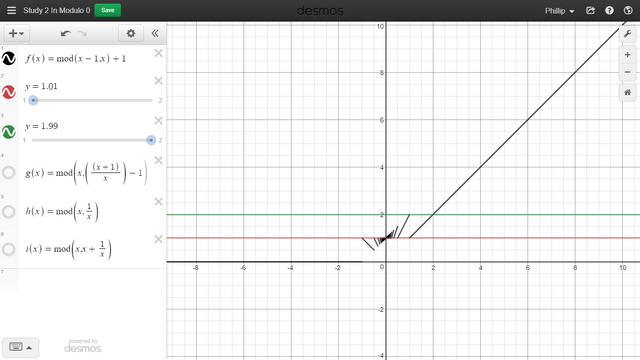Click upper limit 2 of the 1.99 slider
The image size is (640, 360).
pyautogui.click(x=160, y=140)
